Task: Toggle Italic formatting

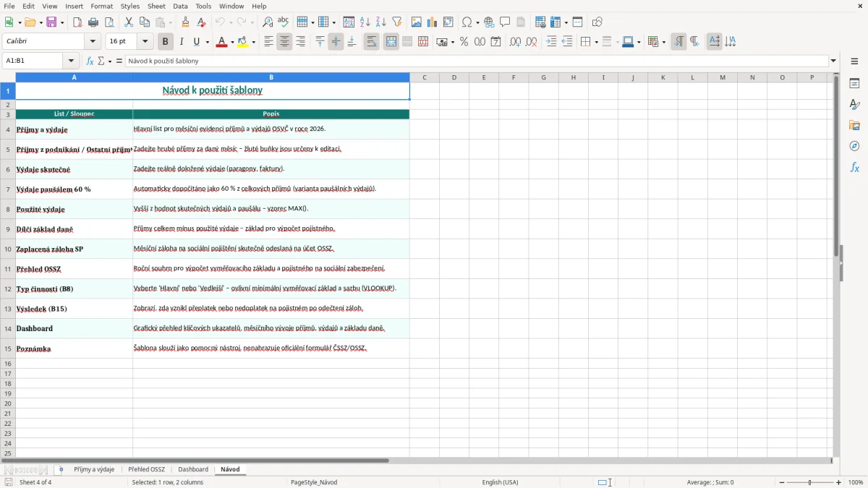Action: coord(182,42)
